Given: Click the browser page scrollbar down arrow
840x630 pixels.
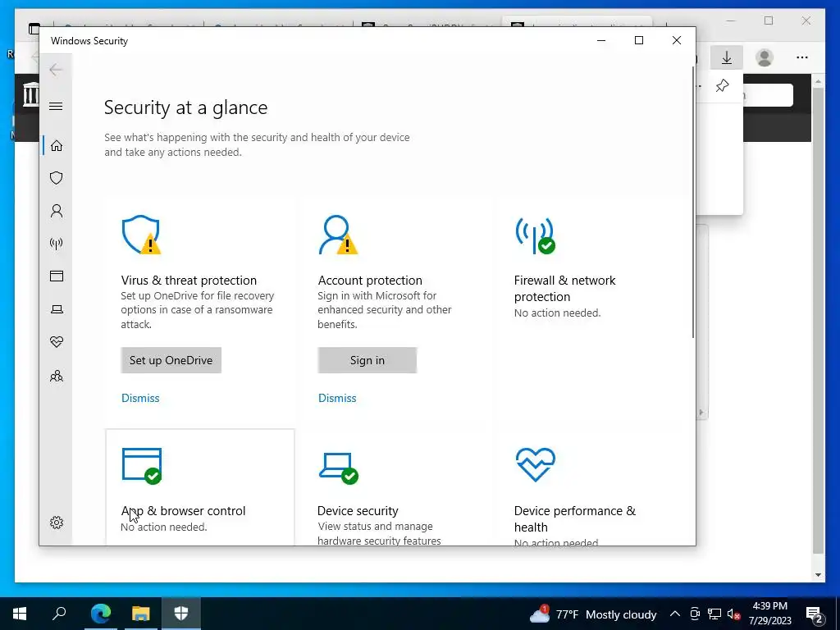Looking at the screenshot, I should [818, 575].
